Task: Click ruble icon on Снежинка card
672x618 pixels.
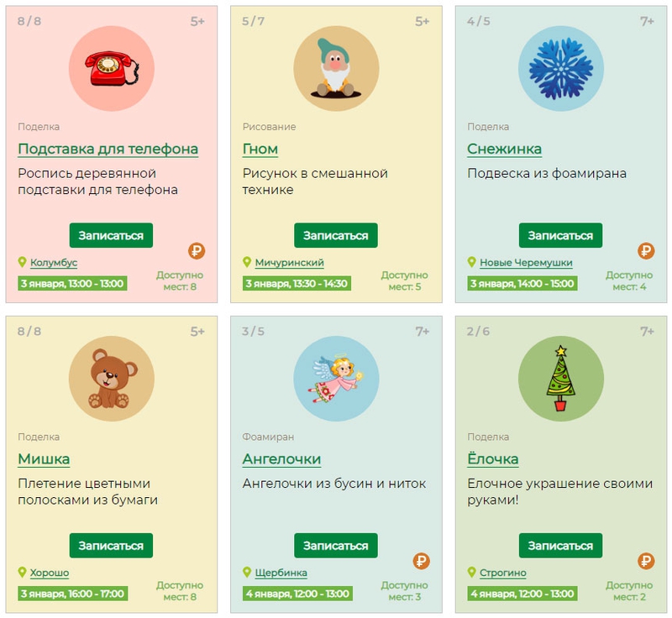Action: [x=646, y=250]
